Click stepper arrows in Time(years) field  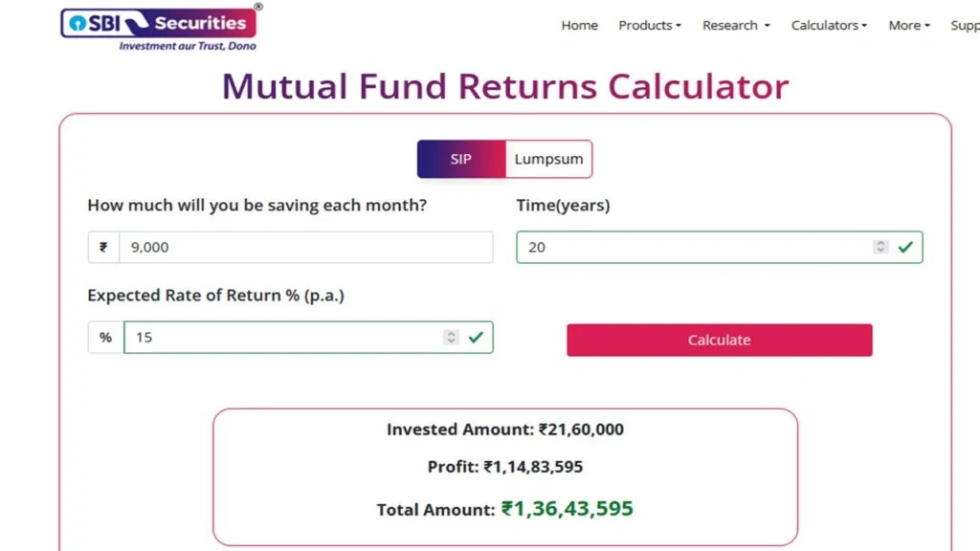coord(880,247)
